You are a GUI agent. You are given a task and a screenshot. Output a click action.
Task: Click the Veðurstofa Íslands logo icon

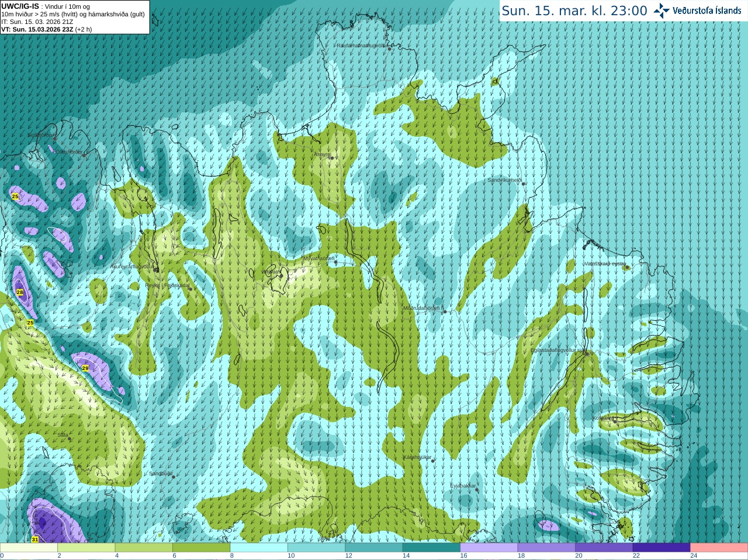(662, 10)
